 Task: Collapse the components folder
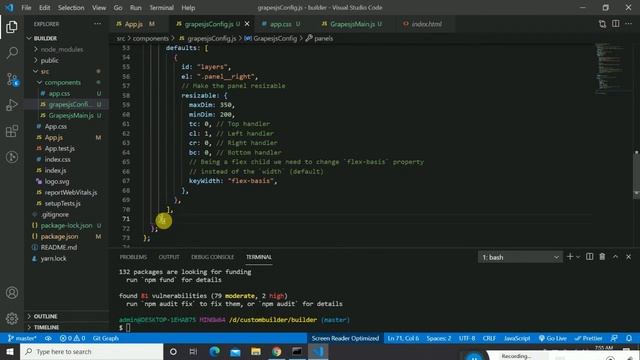click(x=62, y=82)
